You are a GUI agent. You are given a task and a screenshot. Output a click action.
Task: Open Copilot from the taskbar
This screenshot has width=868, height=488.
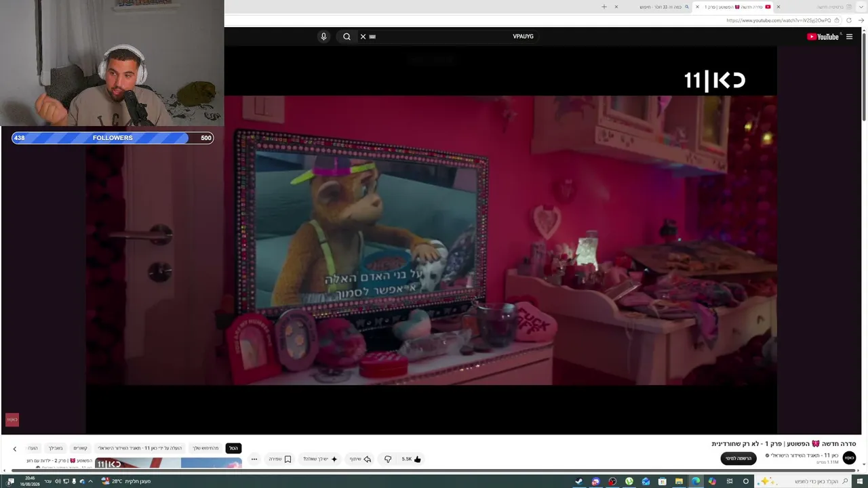[712, 481]
